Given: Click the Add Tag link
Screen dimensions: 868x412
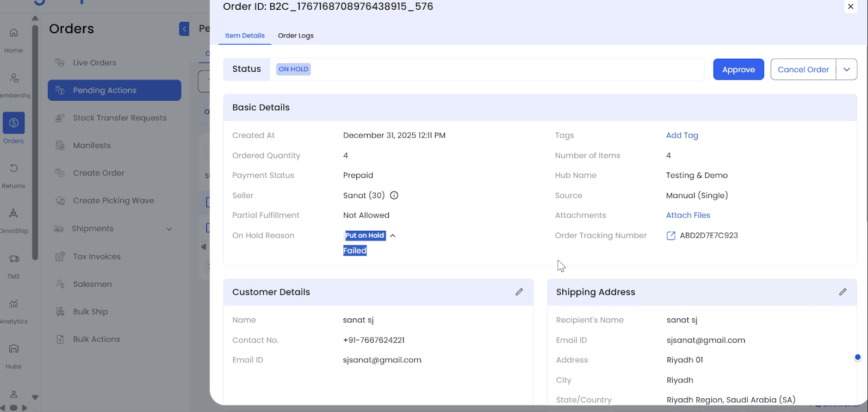Looking at the screenshot, I should coord(681,136).
